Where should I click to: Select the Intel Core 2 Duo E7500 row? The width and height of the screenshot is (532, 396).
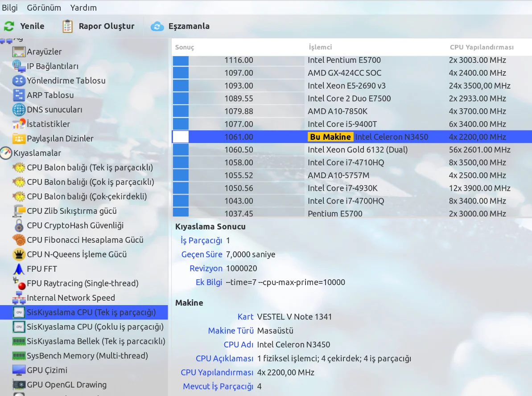tap(352, 98)
